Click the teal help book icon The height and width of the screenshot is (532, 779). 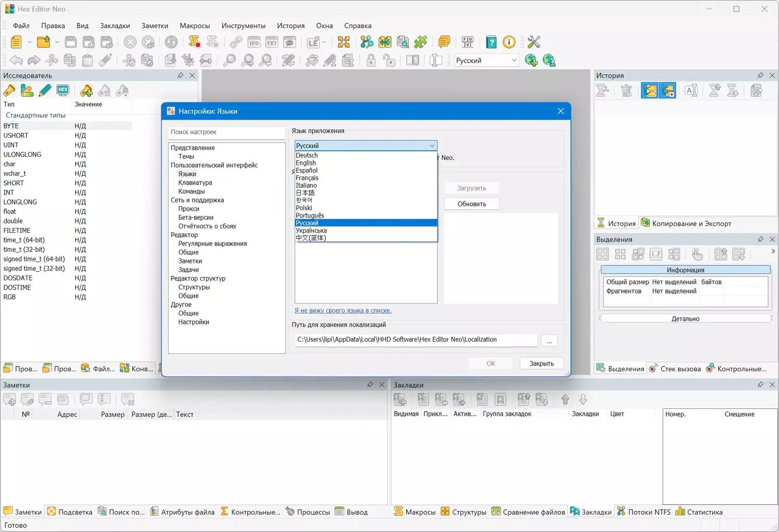coord(491,42)
